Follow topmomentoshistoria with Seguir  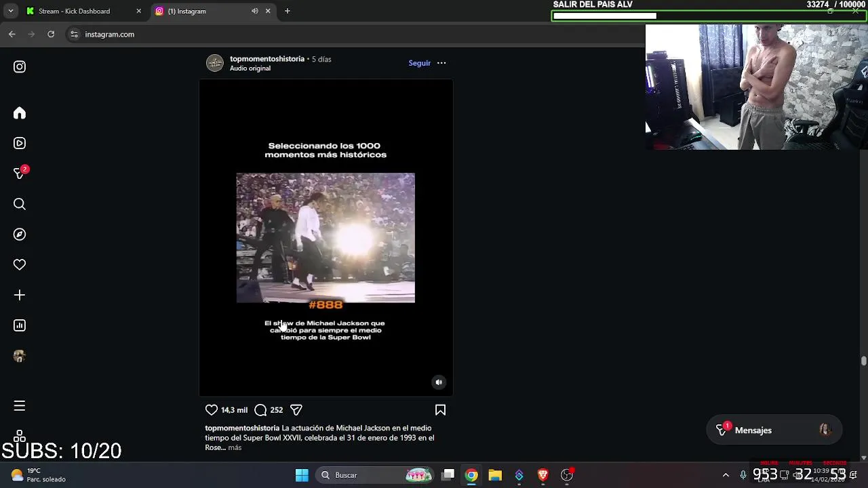click(x=419, y=63)
